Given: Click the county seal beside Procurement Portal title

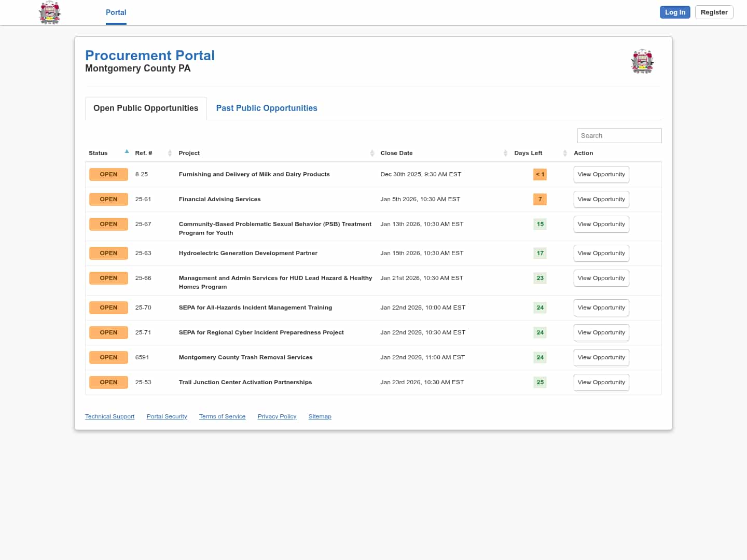Looking at the screenshot, I should coord(642,62).
